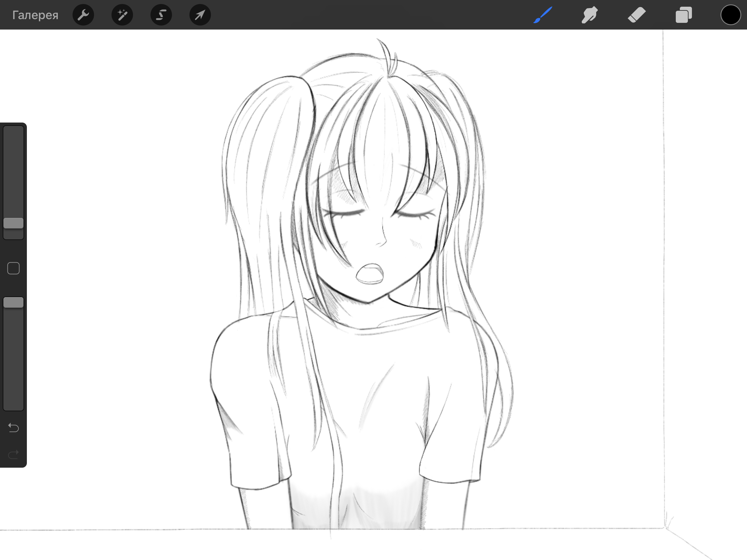Undo the last stroke with arrow

(x=13, y=428)
